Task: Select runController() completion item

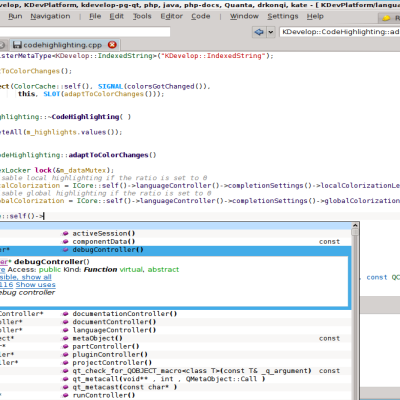Action: 175,395
